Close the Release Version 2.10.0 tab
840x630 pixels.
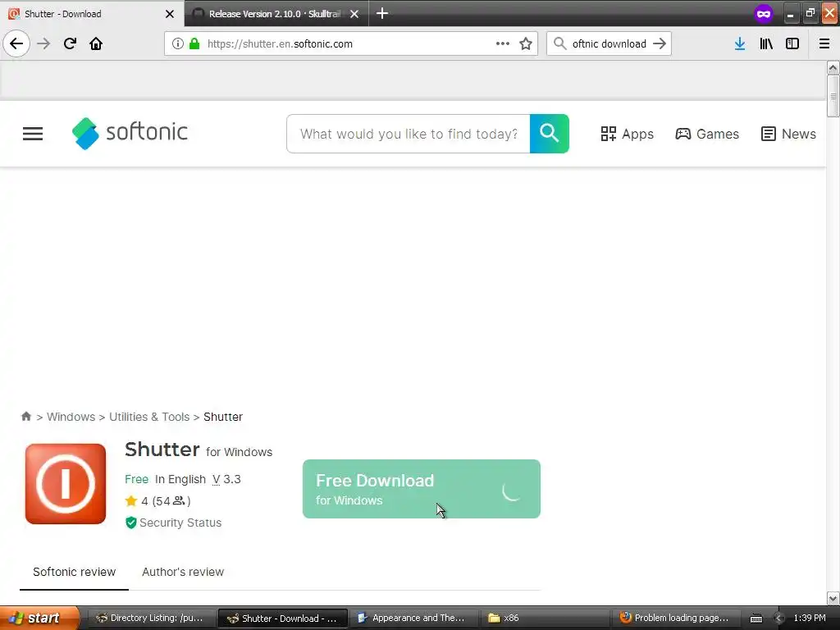(354, 14)
